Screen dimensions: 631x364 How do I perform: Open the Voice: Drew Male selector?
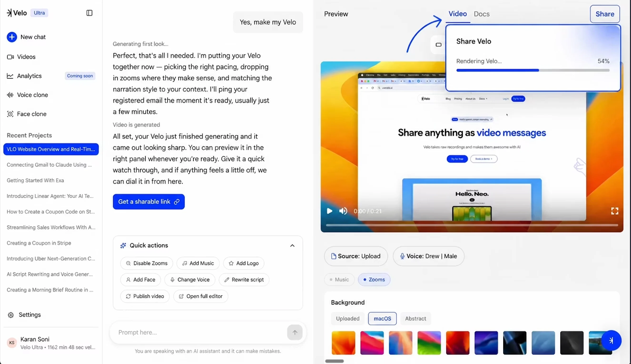coord(429,256)
